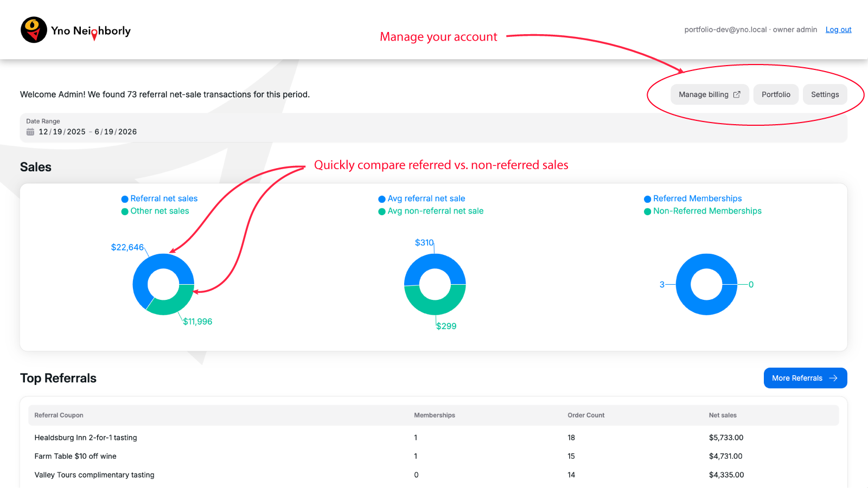Toggle Other net sales legend dot
The height and width of the screenshot is (488, 868).
click(125, 211)
